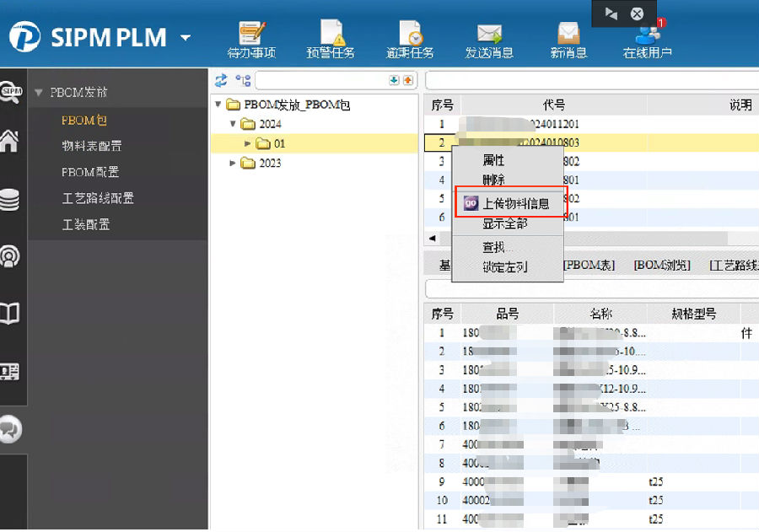
Task: Open 工艺路线配置 in the sidebar
Action: (98, 198)
